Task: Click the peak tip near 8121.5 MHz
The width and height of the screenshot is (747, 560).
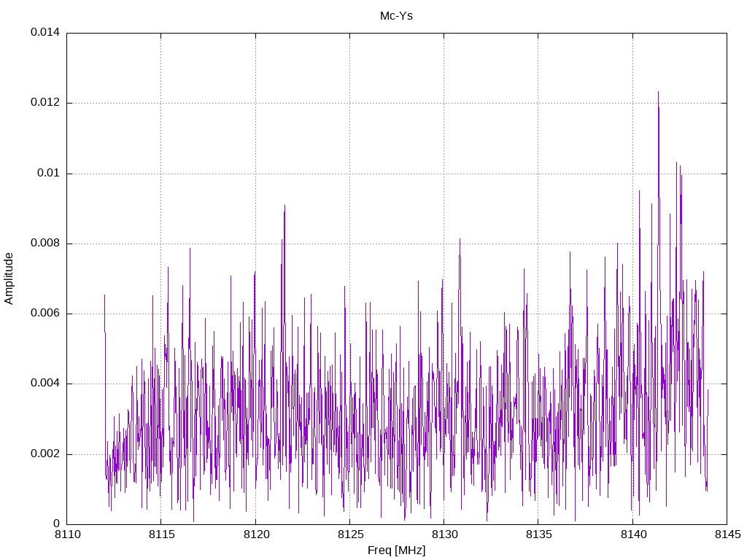Action: [285, 206]
